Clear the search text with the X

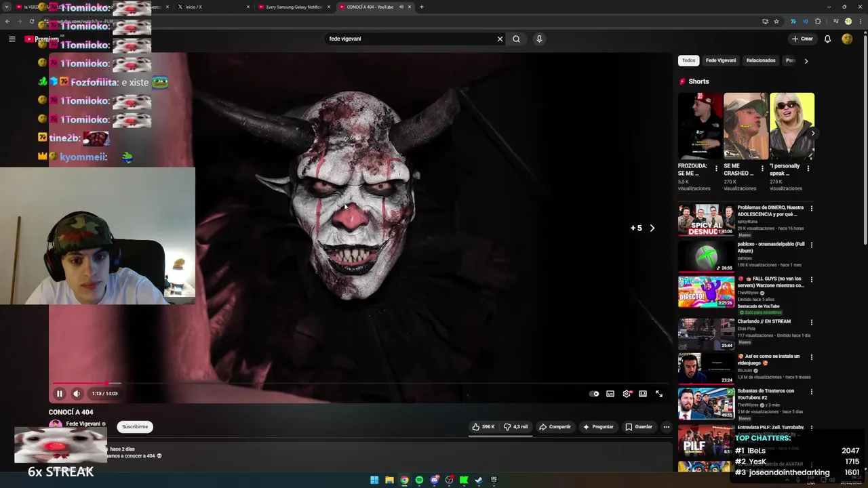[x=500, y=39]
